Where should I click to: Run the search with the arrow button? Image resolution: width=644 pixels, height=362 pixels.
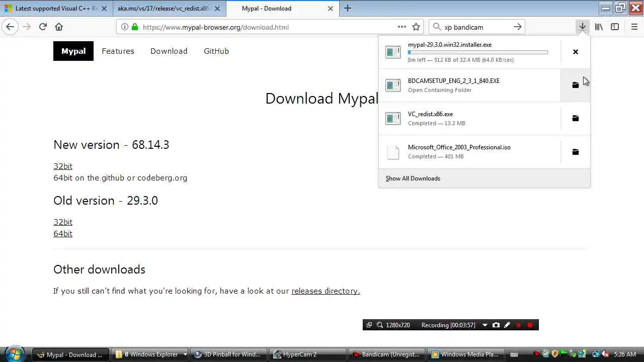point(518,27)
